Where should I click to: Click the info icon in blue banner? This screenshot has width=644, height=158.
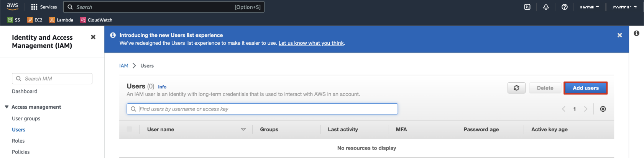click(113, 35)
